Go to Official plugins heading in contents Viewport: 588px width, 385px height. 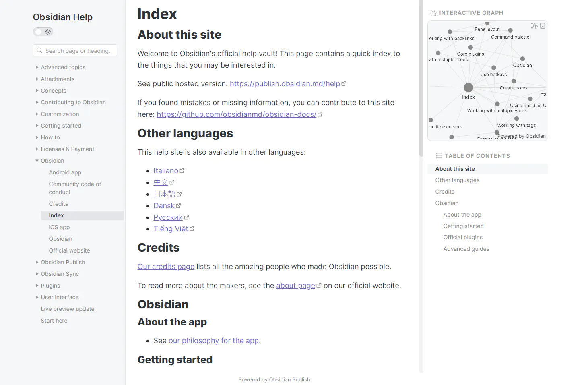[463, 237]
